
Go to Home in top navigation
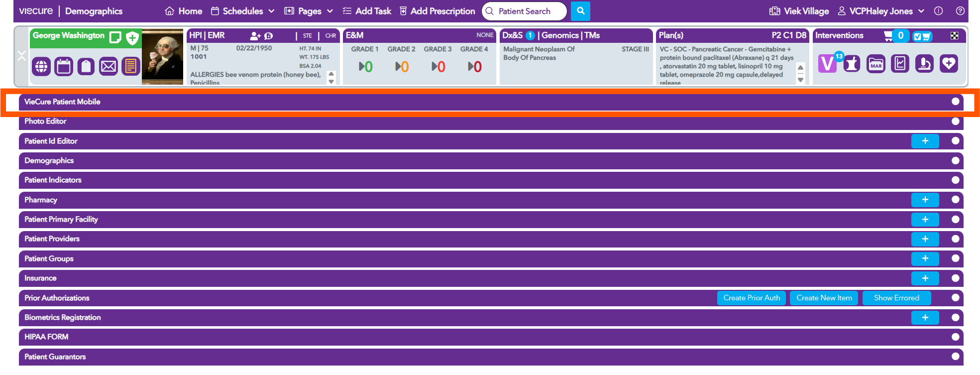click(183, 11)
